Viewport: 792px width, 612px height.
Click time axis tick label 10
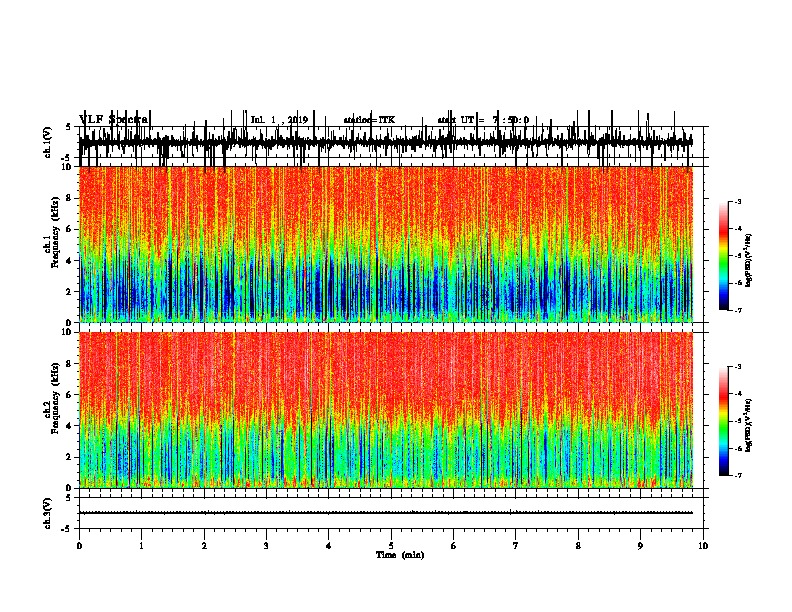703,546
